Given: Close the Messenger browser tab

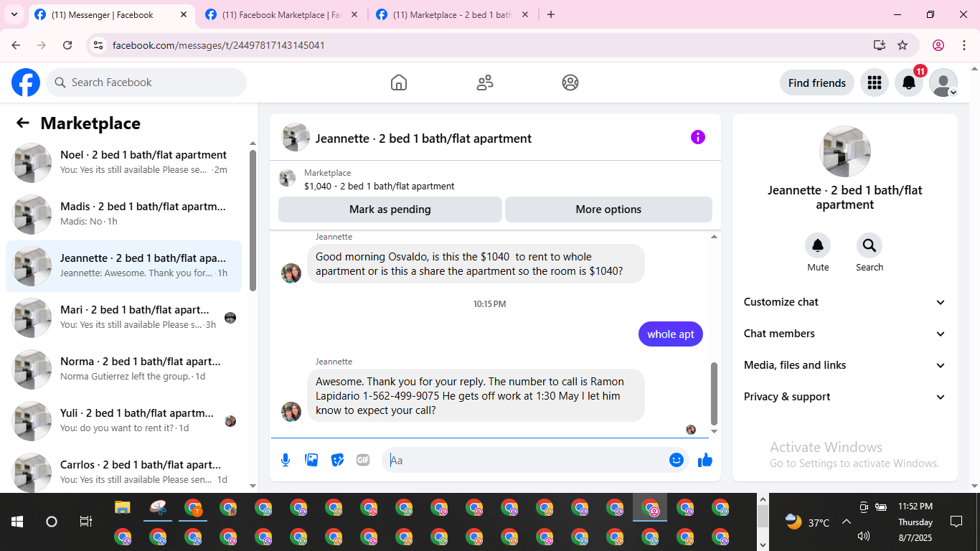Looking at the screenshot, I should (184, 14).
